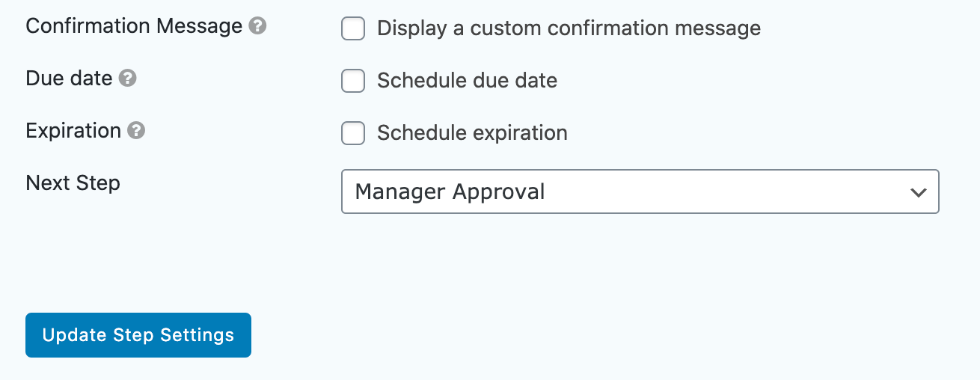Click the Due date field label
This screenshot has height=380, width=980.
coord(69,78)
